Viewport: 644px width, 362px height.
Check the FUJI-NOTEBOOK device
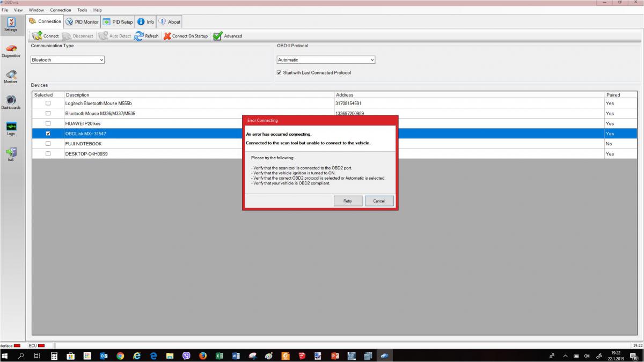[48, 144]
